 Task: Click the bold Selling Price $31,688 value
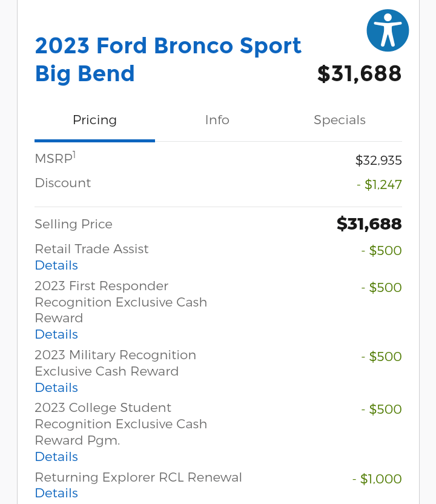(x=369, y=224)
